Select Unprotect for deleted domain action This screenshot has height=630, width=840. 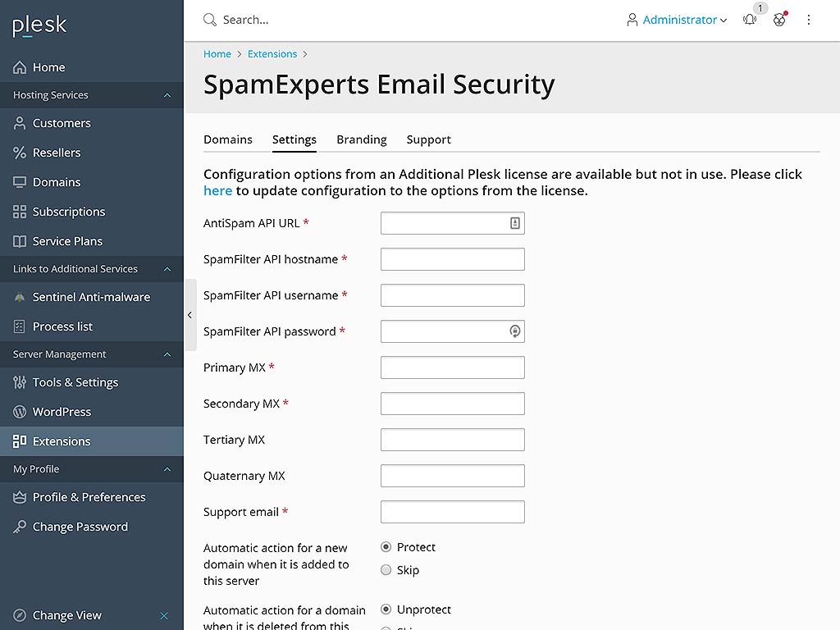[386, 609]
